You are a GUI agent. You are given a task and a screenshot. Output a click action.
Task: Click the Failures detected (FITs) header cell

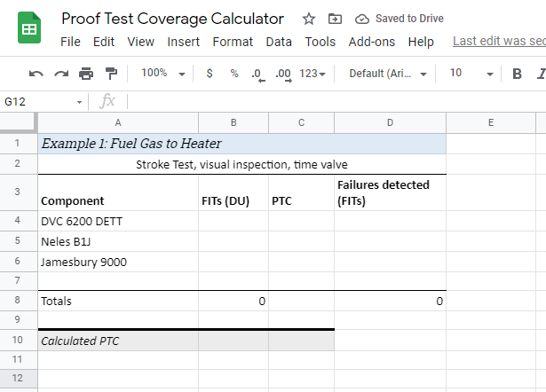tap(390, 192)
